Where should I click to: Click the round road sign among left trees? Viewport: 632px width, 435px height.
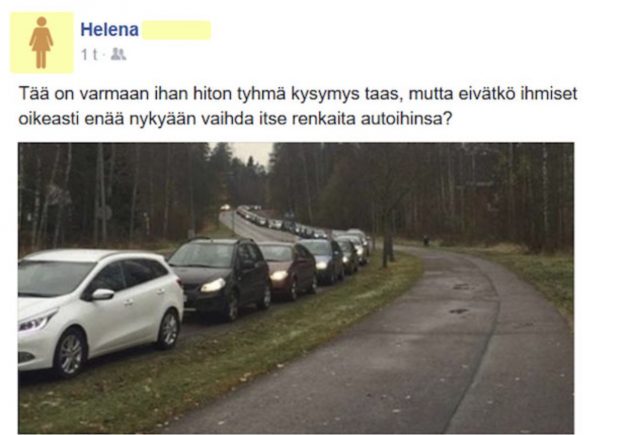click(104, 212)
